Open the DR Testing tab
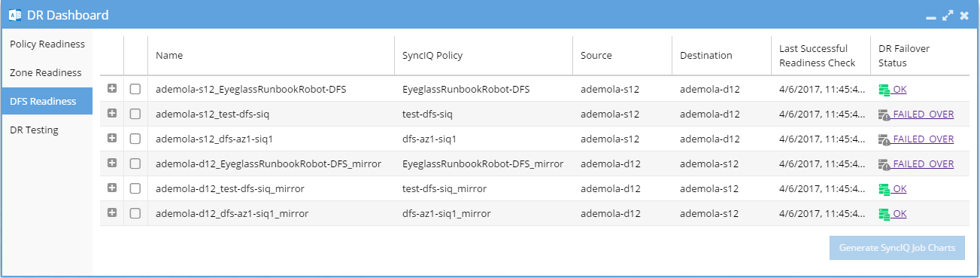This screenshot has width=980, height=278. click(x=47, y=130)
